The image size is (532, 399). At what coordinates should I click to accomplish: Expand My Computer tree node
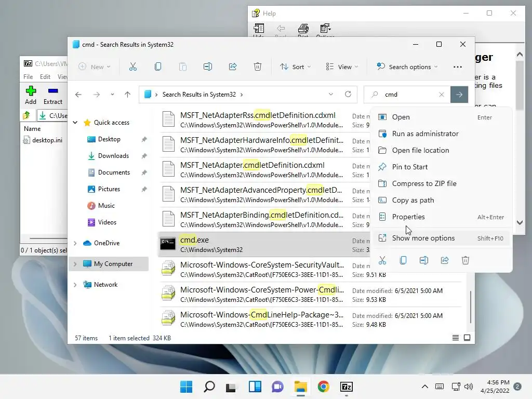75,263
